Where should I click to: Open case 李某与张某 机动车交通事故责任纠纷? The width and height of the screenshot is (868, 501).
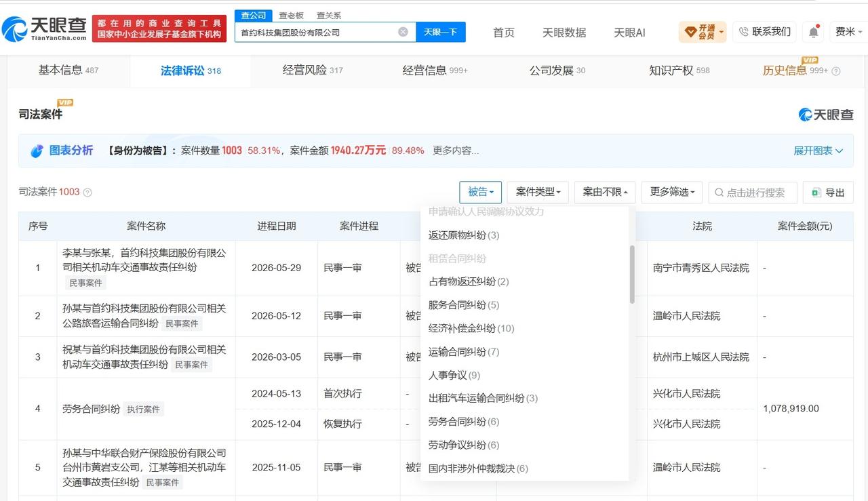(144, 260)
